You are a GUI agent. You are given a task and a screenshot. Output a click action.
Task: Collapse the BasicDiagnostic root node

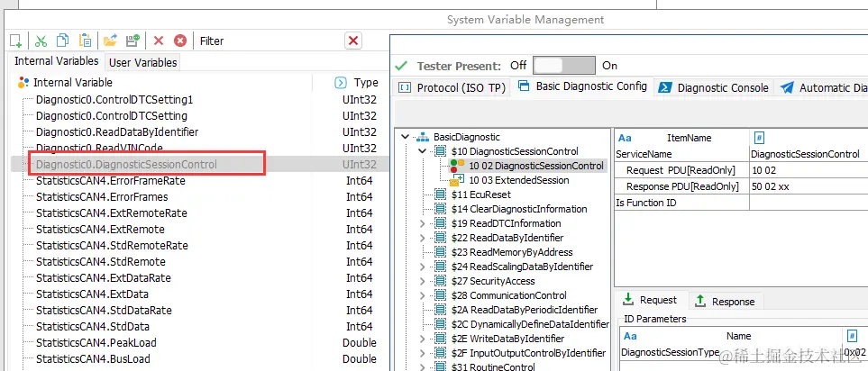pos(406,137)
